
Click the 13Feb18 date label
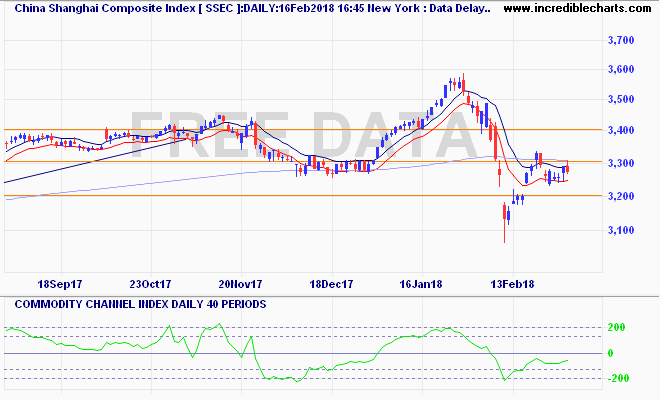pos(512,284)
